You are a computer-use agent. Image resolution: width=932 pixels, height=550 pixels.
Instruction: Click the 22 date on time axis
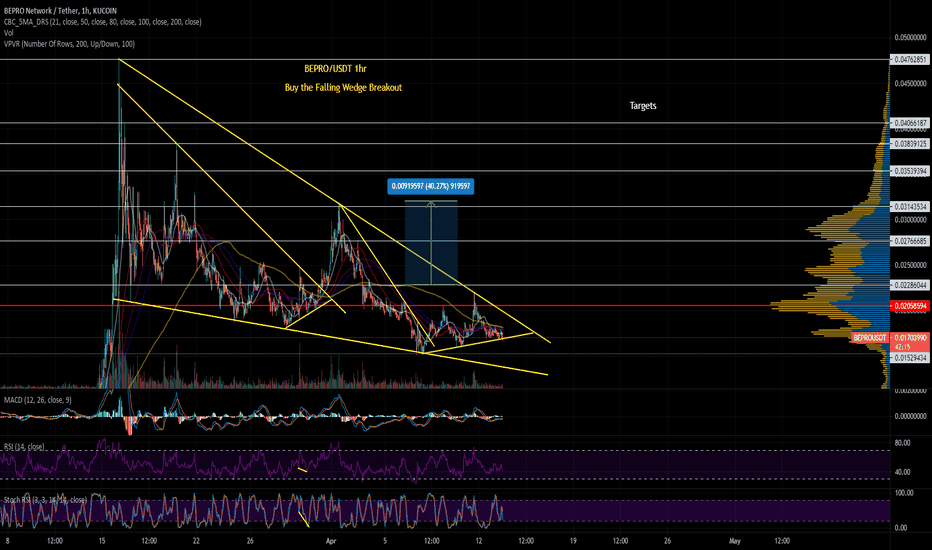[x=196, y=541]
